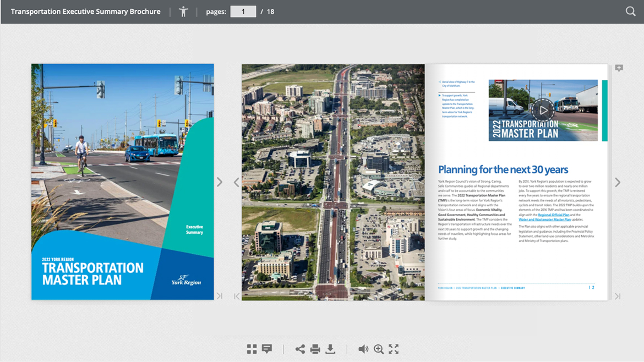Viewport: 644px width, 362px height.
Task: Jump to the first page of brochure
Action: (237, 296)
